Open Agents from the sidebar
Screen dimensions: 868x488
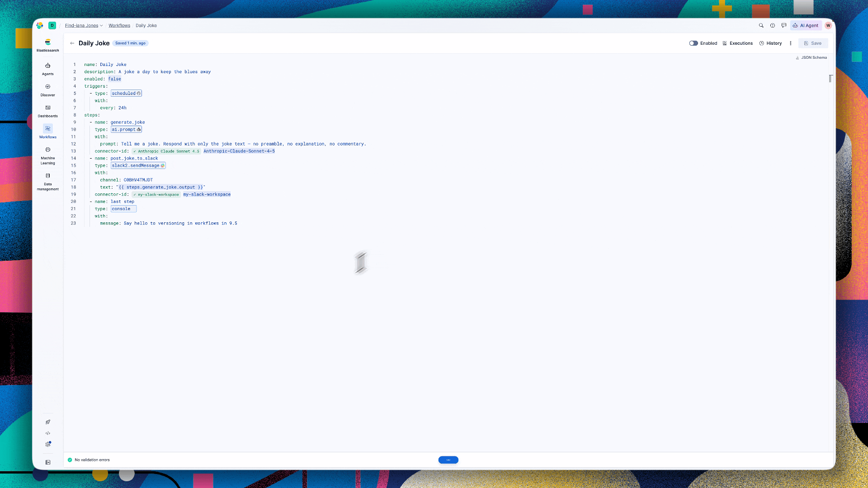[48, 69]
